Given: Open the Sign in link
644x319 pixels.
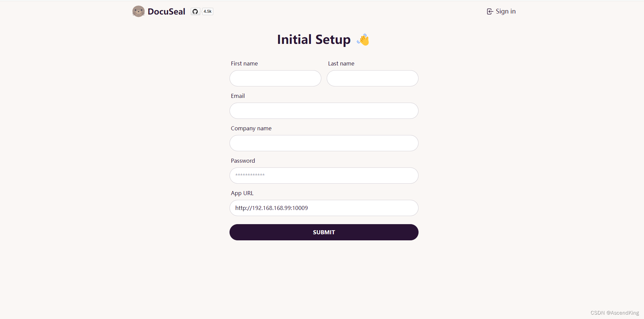Looking at the screenshot, I should pyautogui.click(x=501, y=11).
